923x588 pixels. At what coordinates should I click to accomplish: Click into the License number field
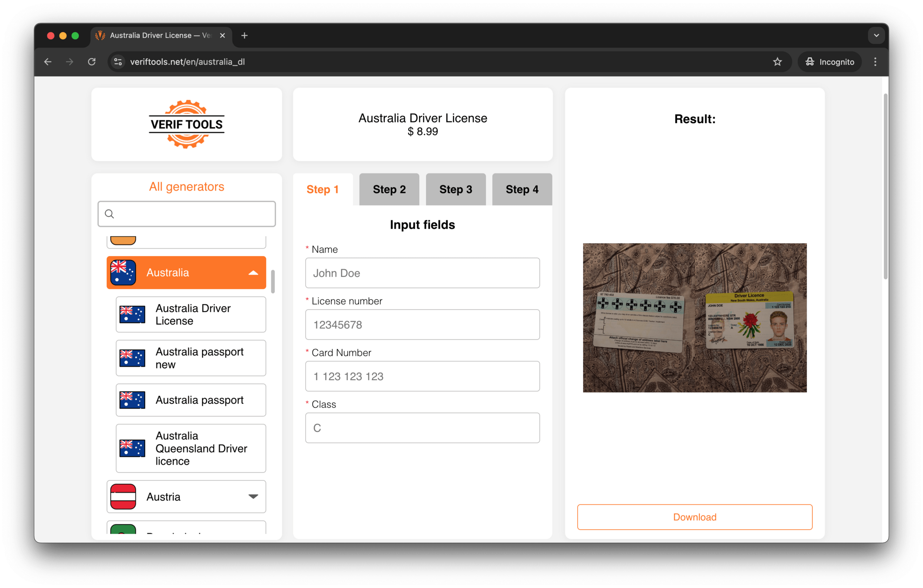click(422, 324)
